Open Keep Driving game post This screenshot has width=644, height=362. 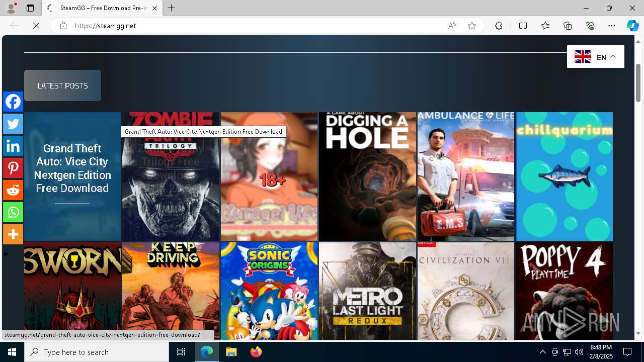[x=171, y=291]
